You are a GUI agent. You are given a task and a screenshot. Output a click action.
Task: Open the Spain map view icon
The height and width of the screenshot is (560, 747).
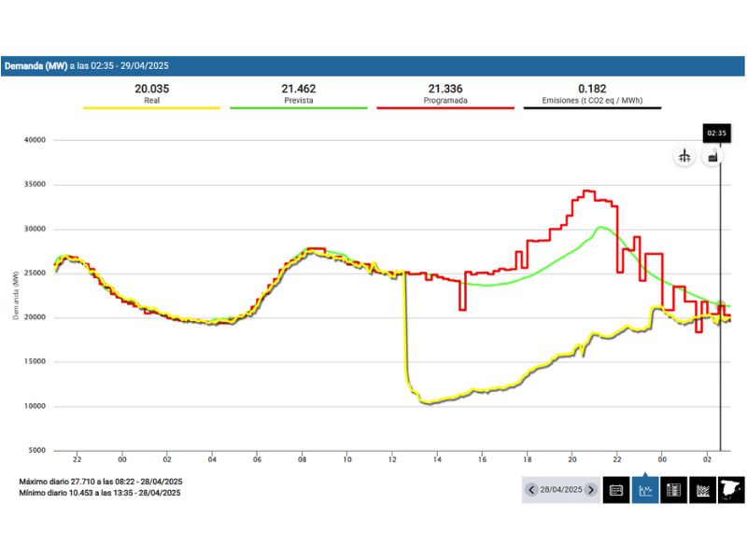[x=731, y=490]
